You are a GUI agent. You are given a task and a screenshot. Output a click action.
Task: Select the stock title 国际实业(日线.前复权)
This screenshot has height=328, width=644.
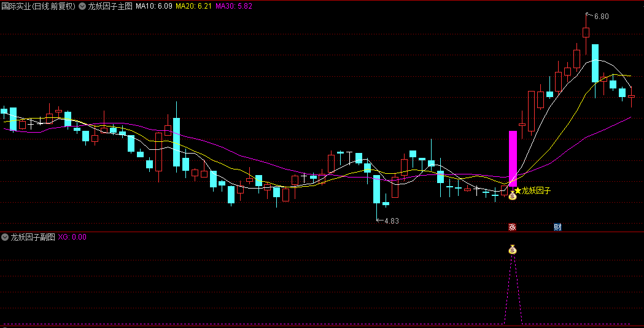tap(39, 6)
